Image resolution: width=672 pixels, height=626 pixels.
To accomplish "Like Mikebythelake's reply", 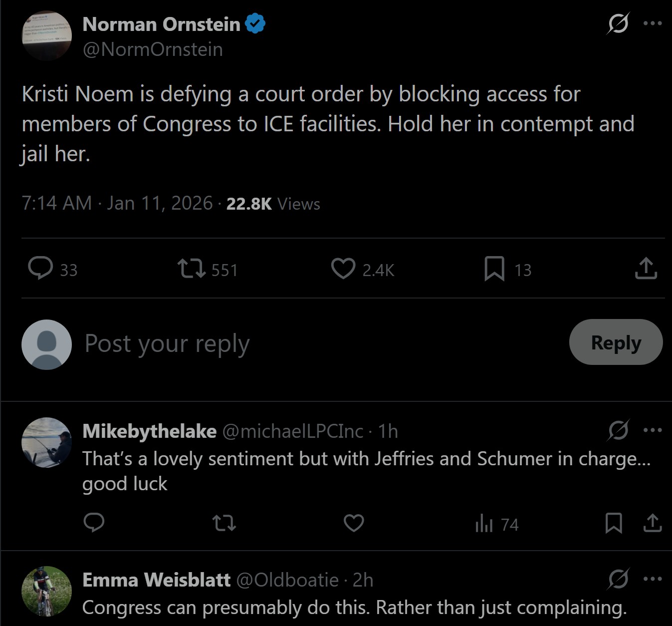I will coord(354,523).
